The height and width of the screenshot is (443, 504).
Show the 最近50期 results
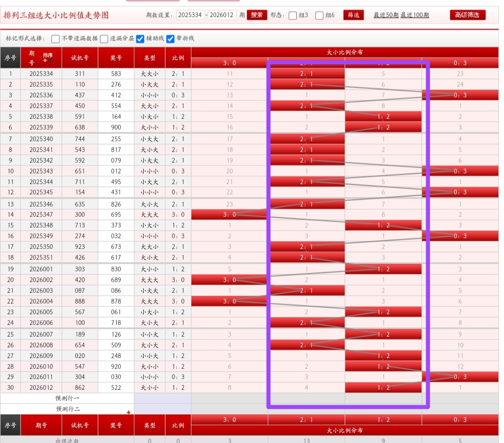[x=385, y=15]
